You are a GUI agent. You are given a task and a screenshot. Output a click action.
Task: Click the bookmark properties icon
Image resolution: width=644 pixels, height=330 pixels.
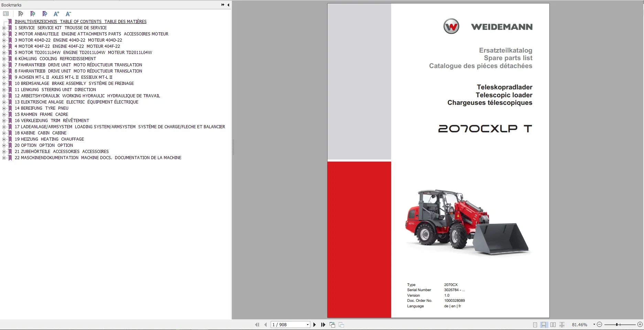click(45, 14)
